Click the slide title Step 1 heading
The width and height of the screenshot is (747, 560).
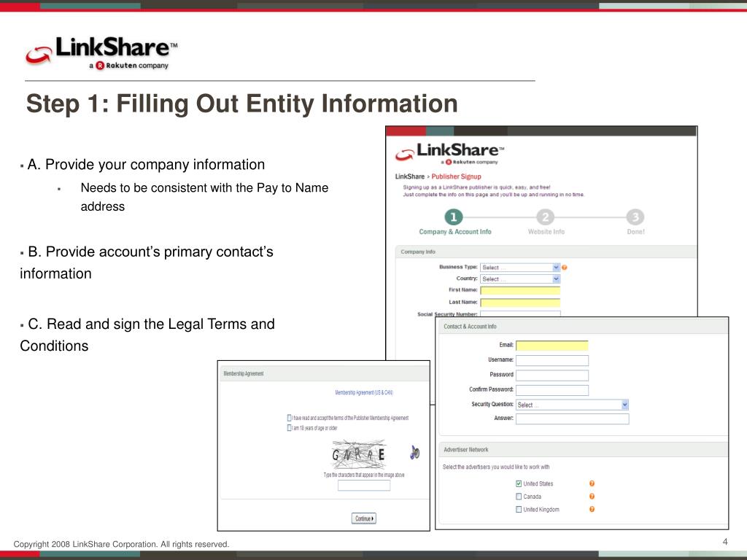click(x=242, y=104)
